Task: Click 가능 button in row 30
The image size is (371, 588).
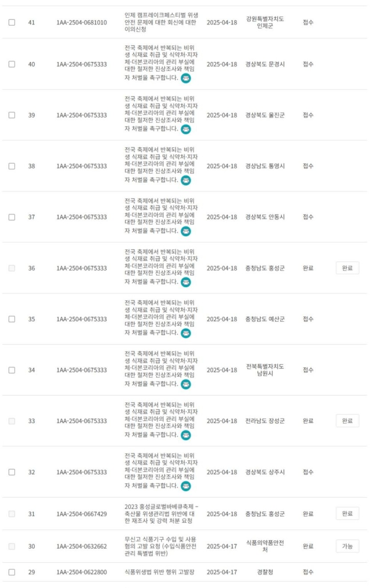Action: tap(347, 546)
